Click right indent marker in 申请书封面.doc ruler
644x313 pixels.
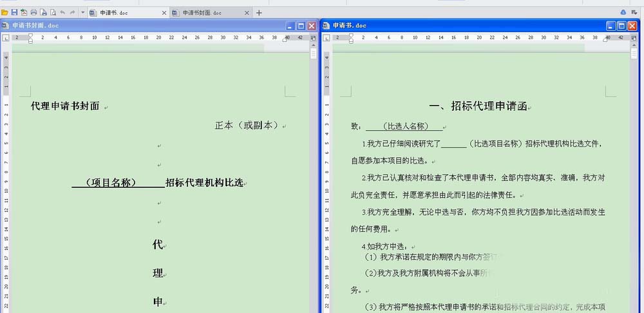[x=285, y=39]
